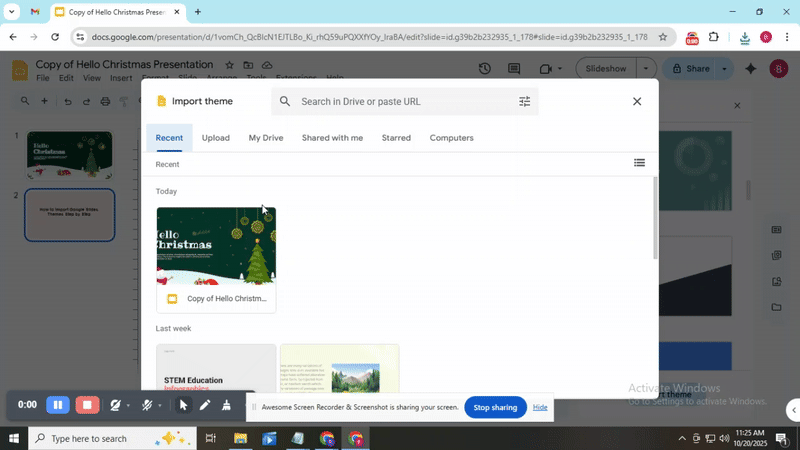The image size is (800, 450).
Task: Click the Stop sharing button
Action: click(495, 407)
